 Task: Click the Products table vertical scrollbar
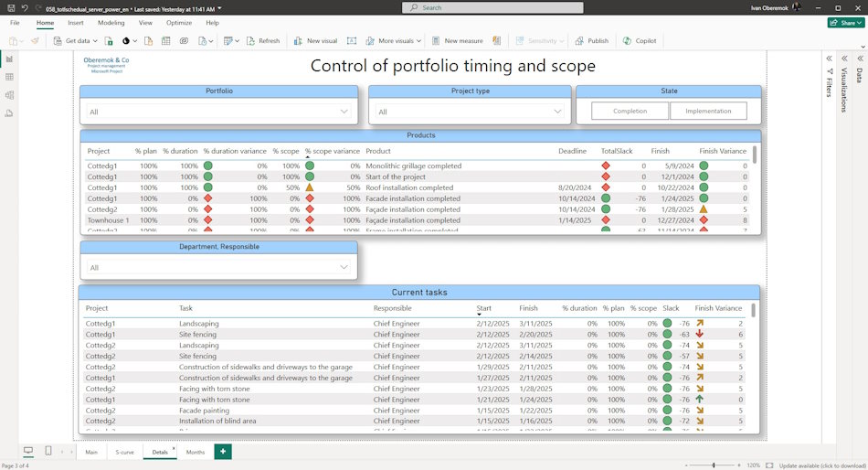point(755,155)
